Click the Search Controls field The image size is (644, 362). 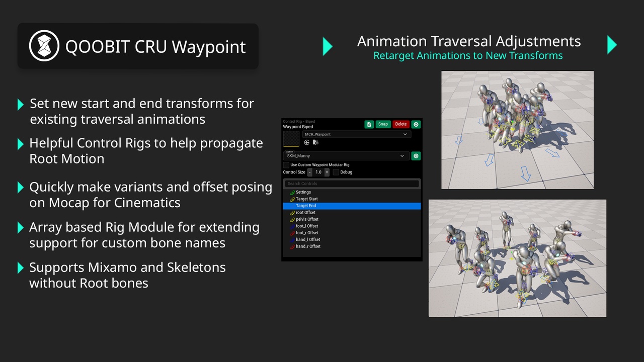(x=352, y=184)
